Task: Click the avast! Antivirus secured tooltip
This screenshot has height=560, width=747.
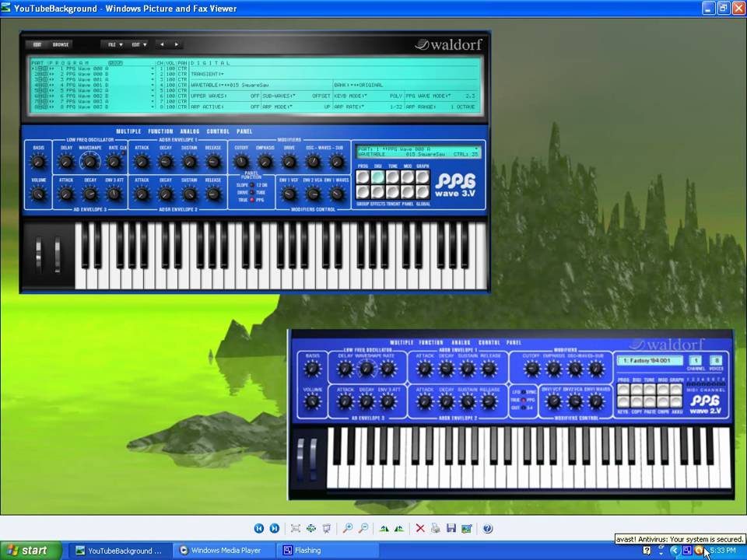Action: click(x=680, y=539)
